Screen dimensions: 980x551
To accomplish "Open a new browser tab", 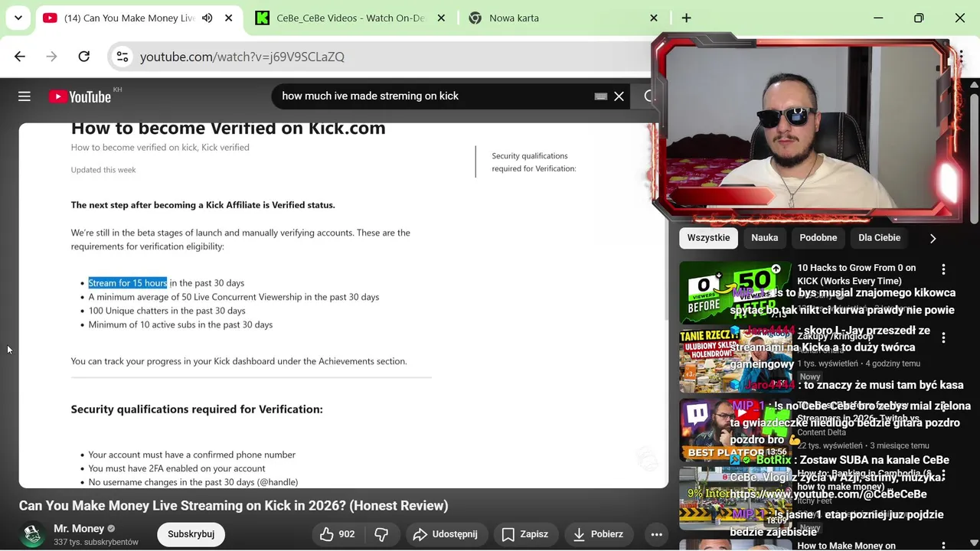I will (686, 18).
